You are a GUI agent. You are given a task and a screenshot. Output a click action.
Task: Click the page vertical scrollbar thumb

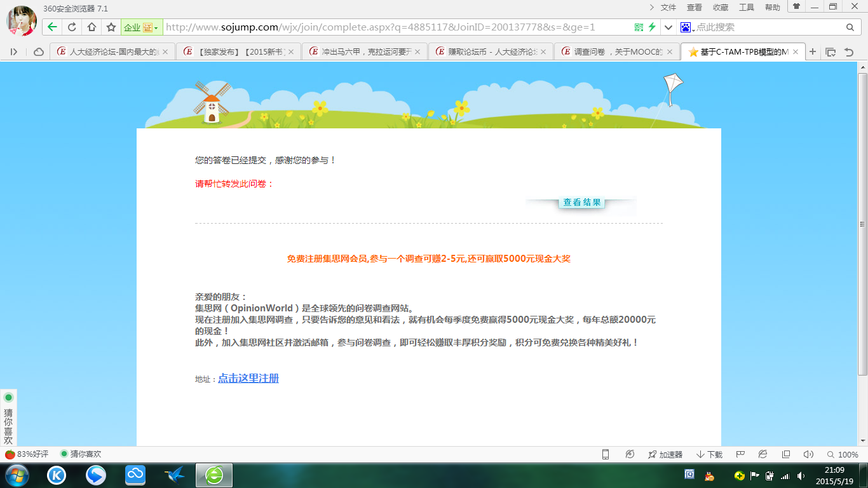point(862,224)
